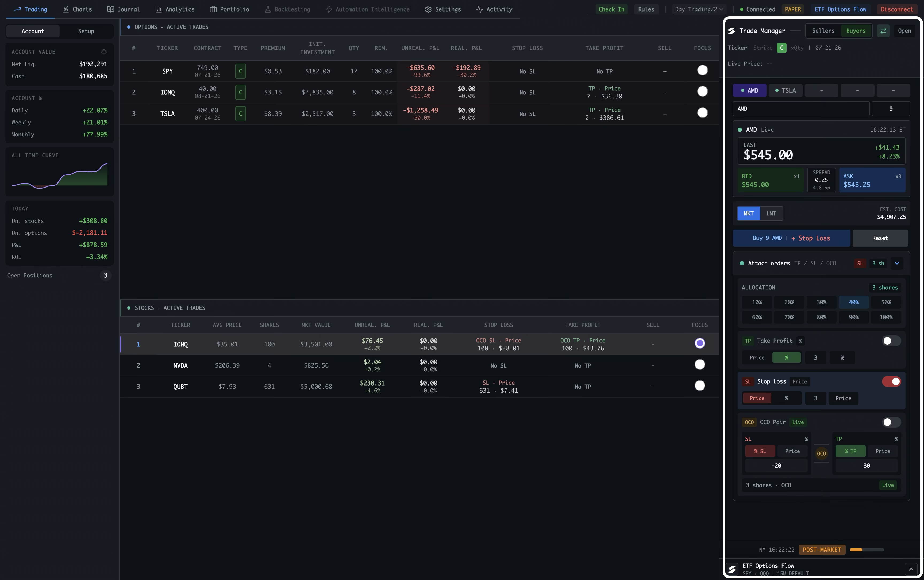The height and width of the screenshot is (580, 924).
Task: Click the Backtesting flask icon
Action: (x=268, y=9)
